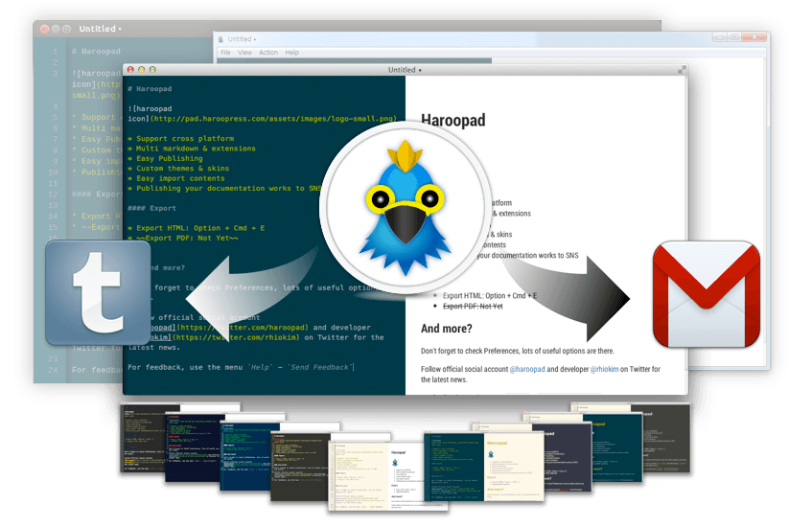Click the small app icon in the Windows title bar
Image resolution: width=812 pixels, height=527 pixels.
221,38
